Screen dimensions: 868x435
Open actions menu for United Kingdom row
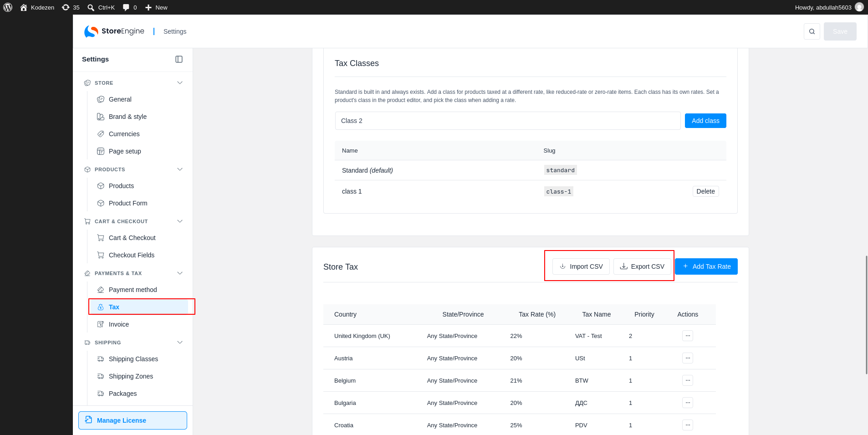point(688,336)
